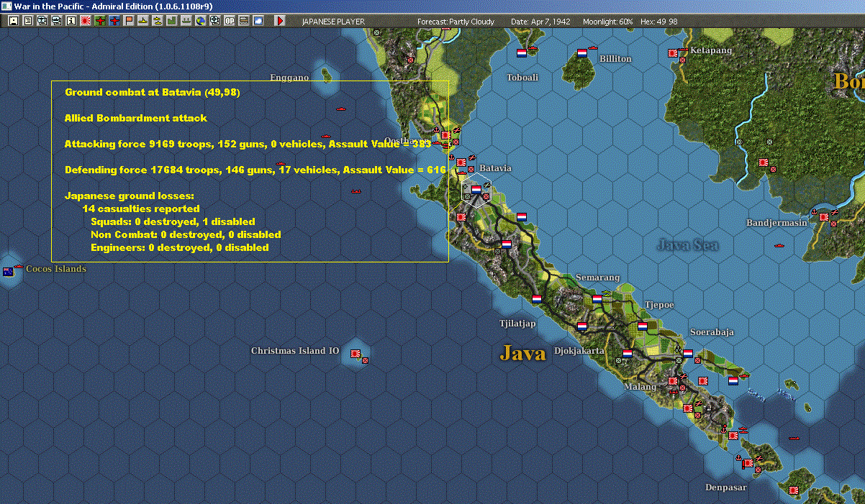Select Japanese flag unit at Christmas Island IO
The image size is (865, 504).
(x=355, y=353)
